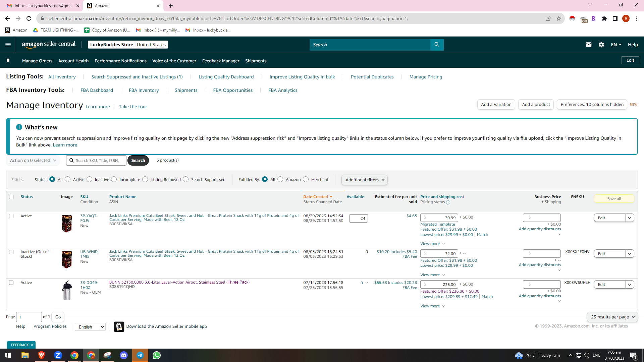The height and width of the screenshot is (362, 644).
Task: Click the Jack Links product thumbnail in first row
Action: pos(67,224)
